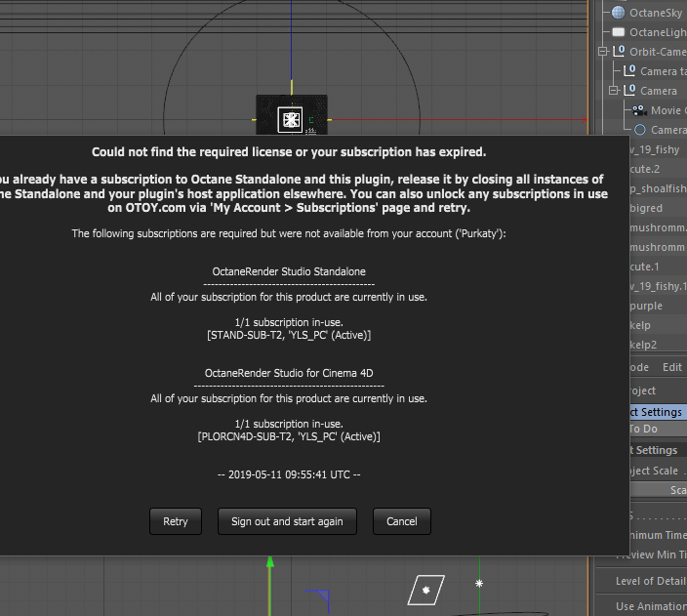Viewport: 687px width, 616px height.
Task: Click the Orbit-Camera null icon
Action: point(619,52)
